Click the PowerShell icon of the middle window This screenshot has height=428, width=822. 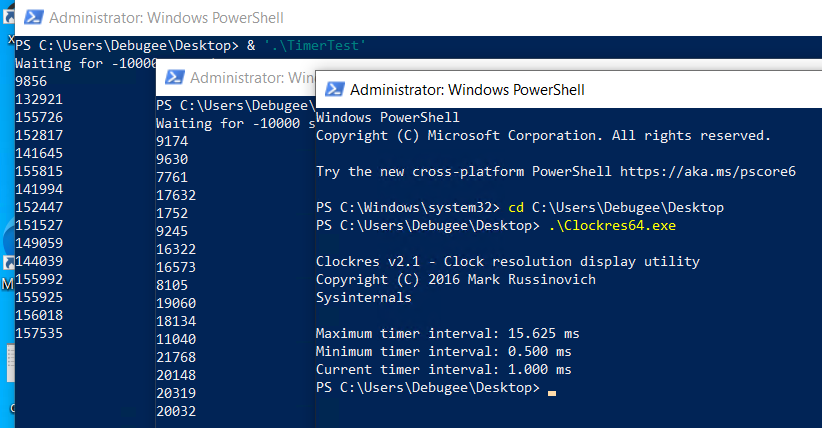pyautogui.click(x=175, y=78)
